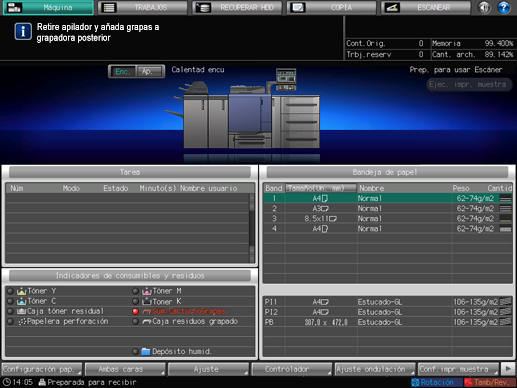The width and height of the screenshot is (517, 388).
Task: Switch to the TRABAJOS tab
Action: point(143,8)
